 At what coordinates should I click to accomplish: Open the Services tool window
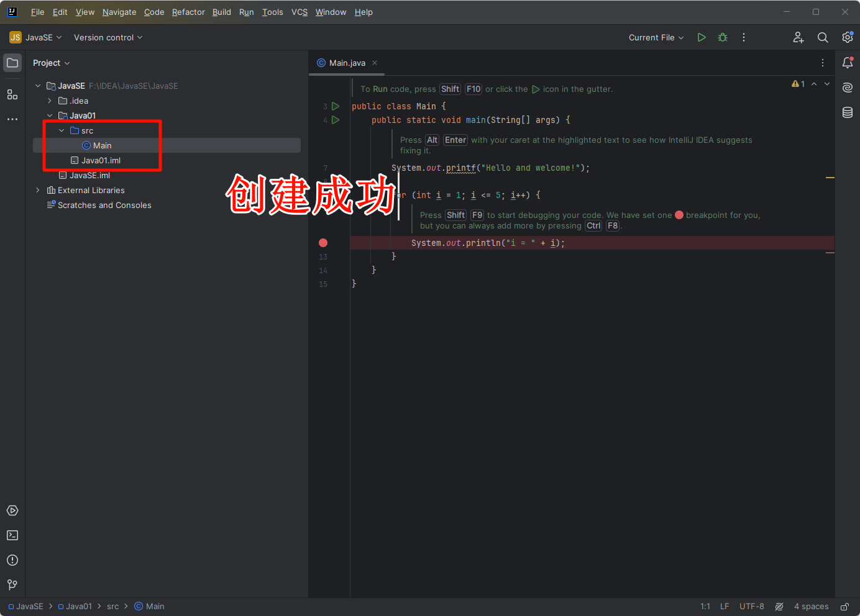click(12, 510)
